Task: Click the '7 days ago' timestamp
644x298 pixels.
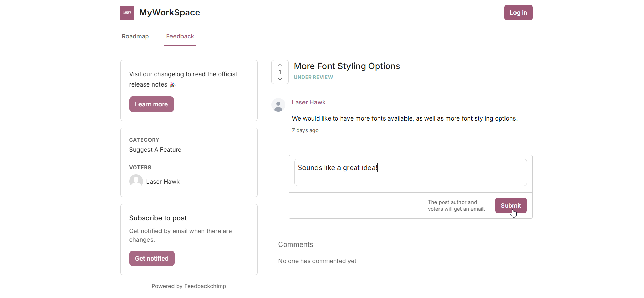Action: point(305,130)
